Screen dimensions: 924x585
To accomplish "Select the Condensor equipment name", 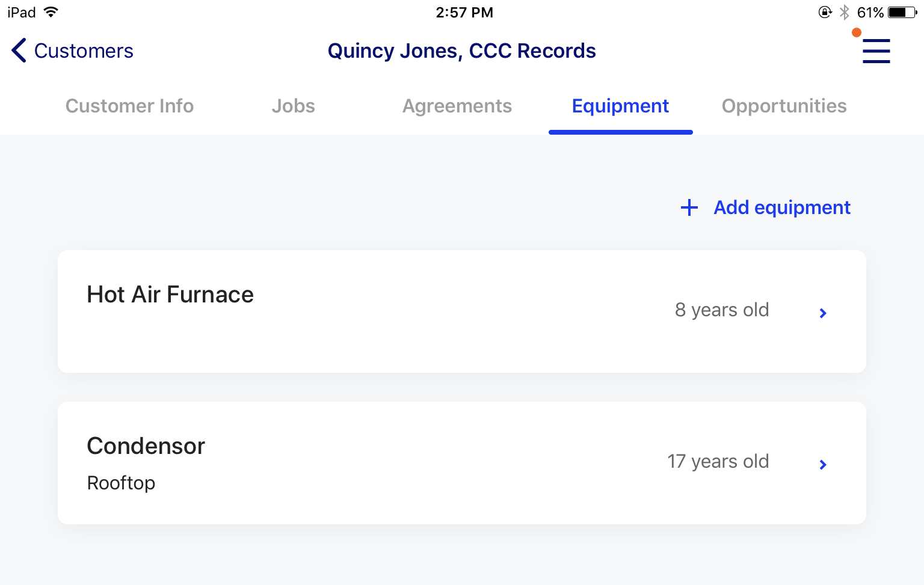I will point(146,446).
